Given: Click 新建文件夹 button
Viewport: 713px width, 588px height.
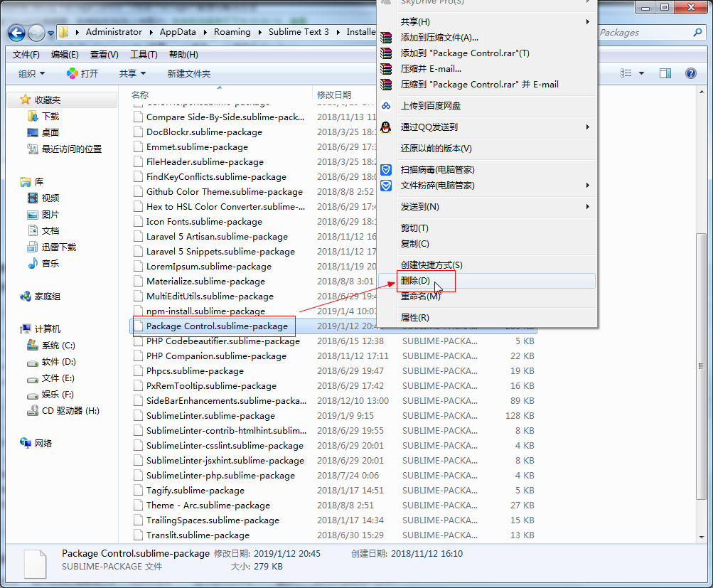Looking at the screenshot, I should [188, 74].
